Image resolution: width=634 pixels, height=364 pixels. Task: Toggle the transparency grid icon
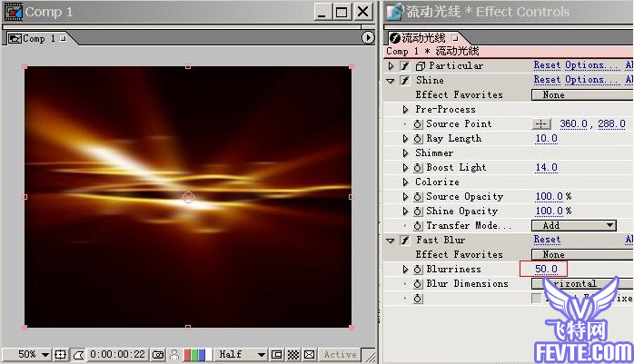tap(293, 355)
